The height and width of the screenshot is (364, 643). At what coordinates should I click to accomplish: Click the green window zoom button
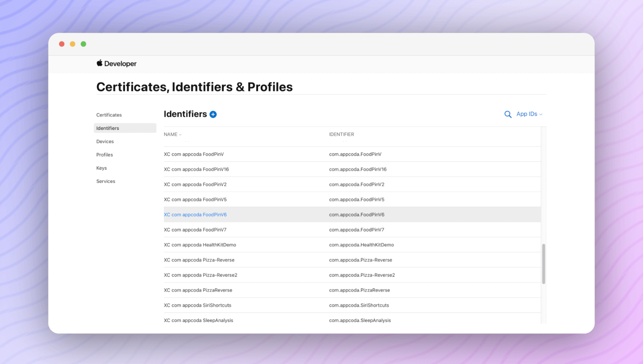coord(84,44)
